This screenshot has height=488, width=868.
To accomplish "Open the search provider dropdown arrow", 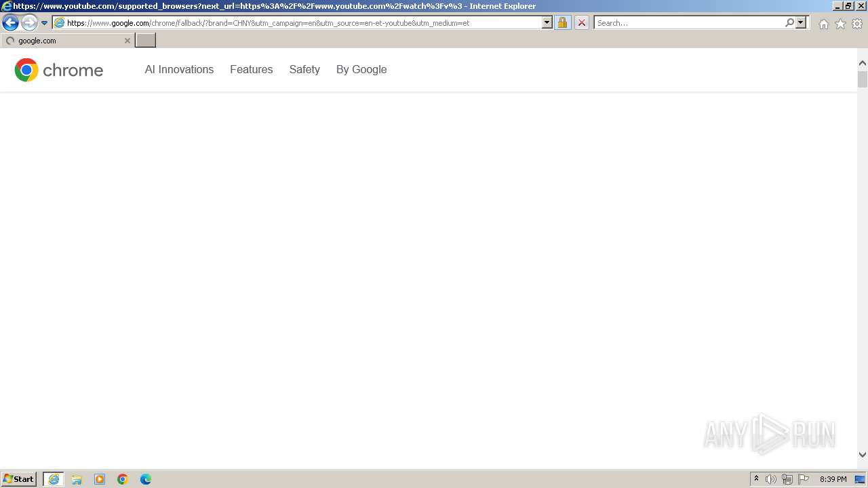I will (801, 23).
